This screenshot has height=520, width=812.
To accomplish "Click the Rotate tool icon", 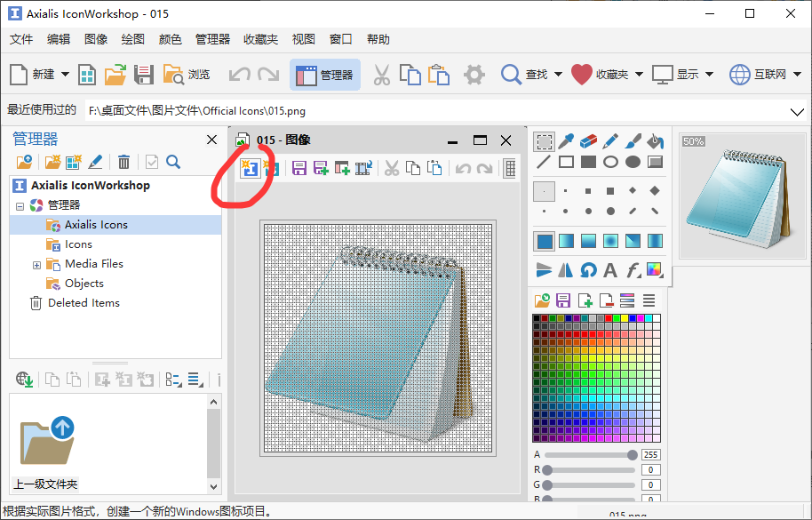I will [x=588, y=269].
